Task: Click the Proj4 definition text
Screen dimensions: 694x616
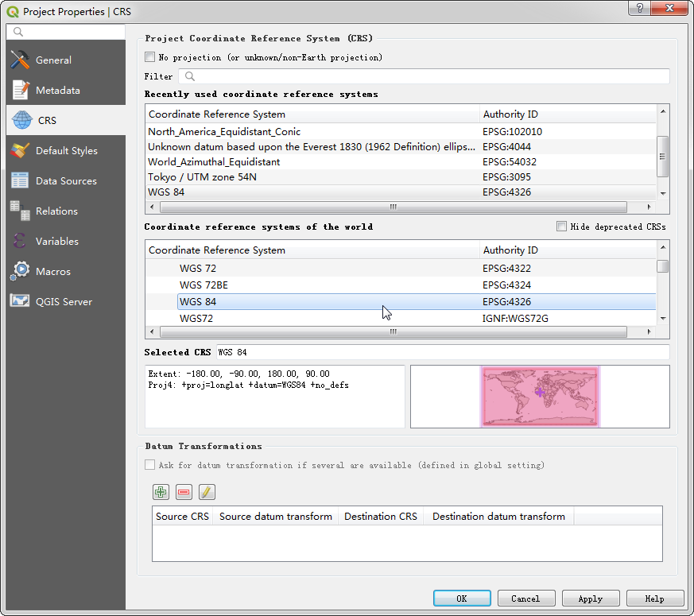Action: pos(248,385)
